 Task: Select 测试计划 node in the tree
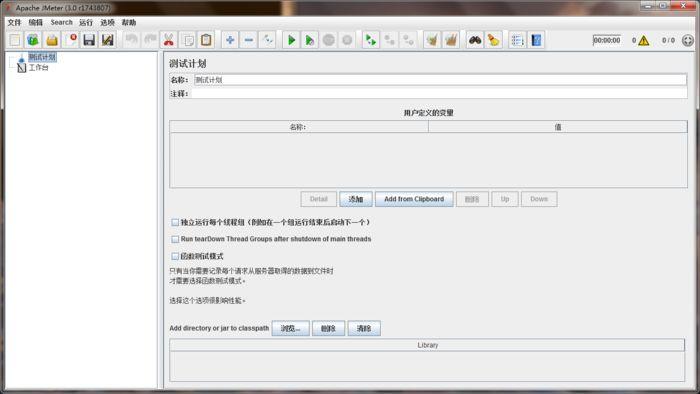(x=42, y=57)
